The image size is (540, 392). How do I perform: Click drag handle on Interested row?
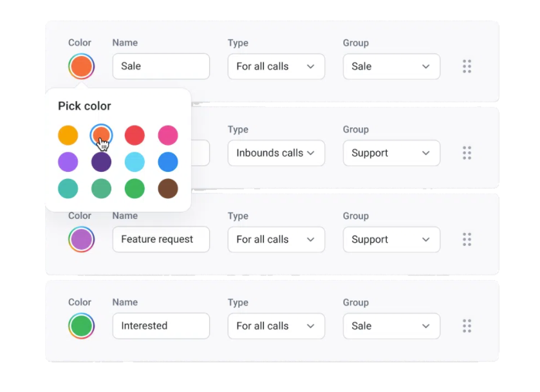[467, 326]
